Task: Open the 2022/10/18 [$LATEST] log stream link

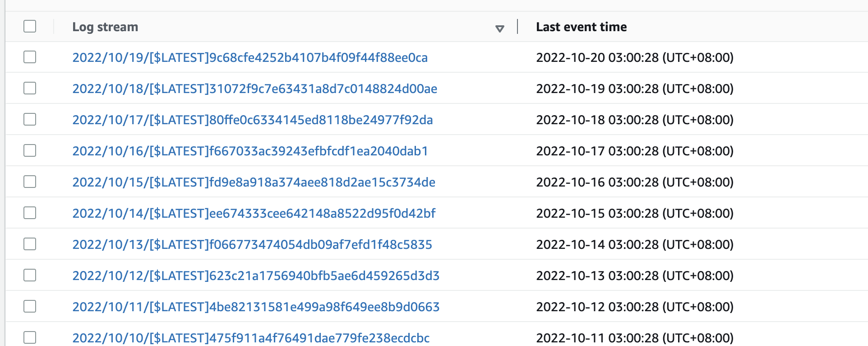Action: (x=254, y=89)
